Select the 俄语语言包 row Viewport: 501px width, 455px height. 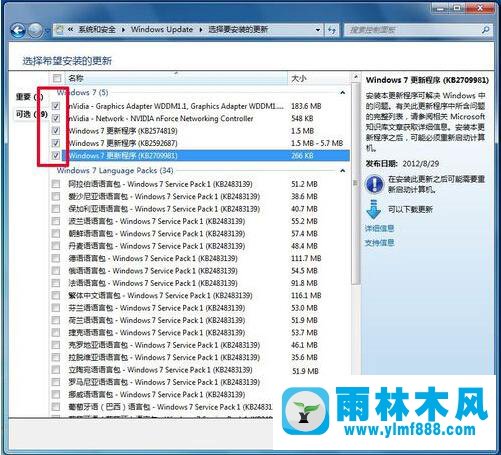coord(200,271)
